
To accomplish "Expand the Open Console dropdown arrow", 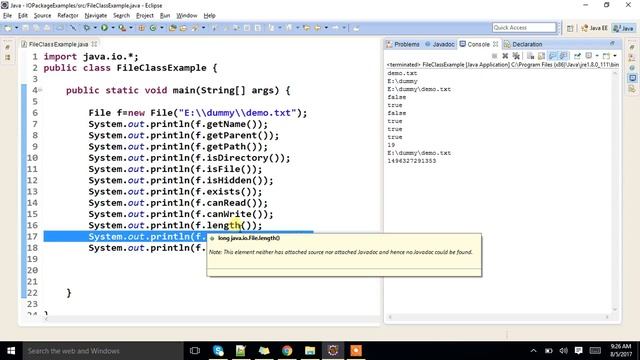I will [x=615, y=56].
